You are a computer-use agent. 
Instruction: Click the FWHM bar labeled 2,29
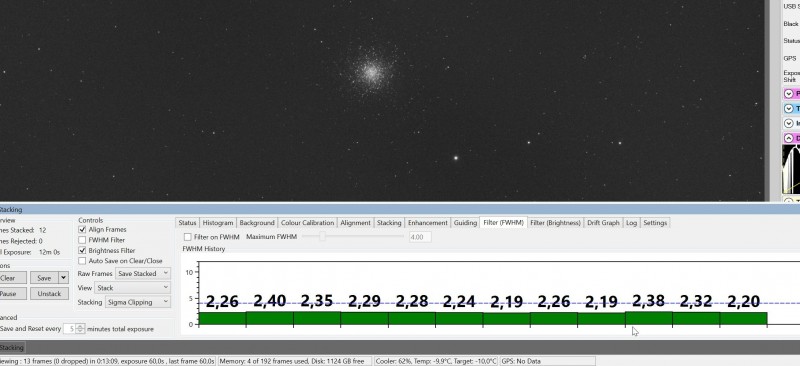[x=364, y=319]
